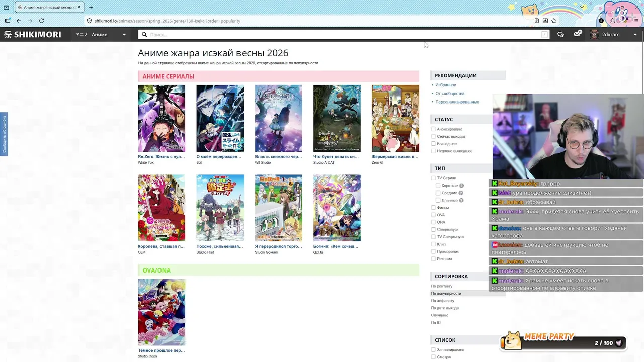Image resolution: width=644 pixels, height=362 pixels.
Task: Sort by Случайно
Action: click(x=440, y=315)
